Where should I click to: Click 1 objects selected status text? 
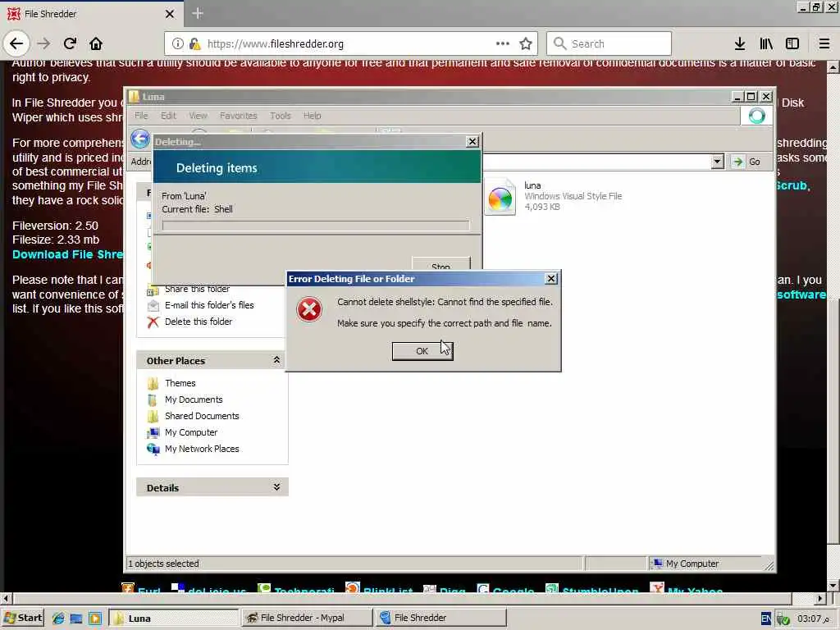[x=163, y=564]
